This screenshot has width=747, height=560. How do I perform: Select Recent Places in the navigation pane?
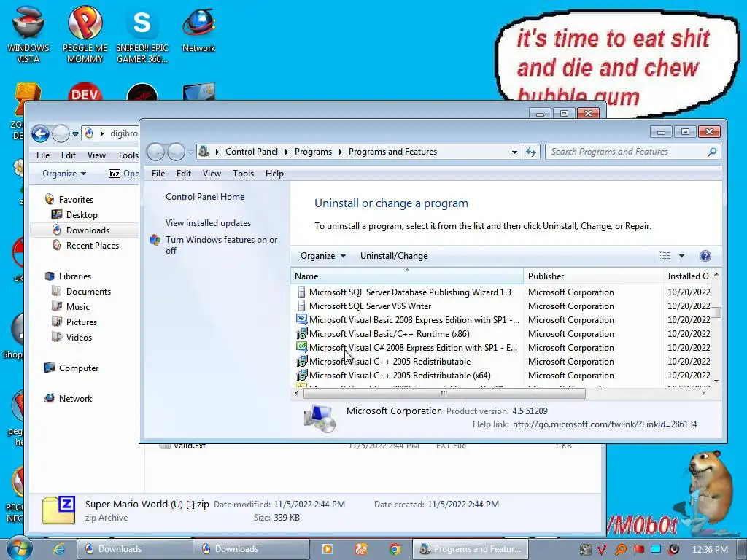92,245
